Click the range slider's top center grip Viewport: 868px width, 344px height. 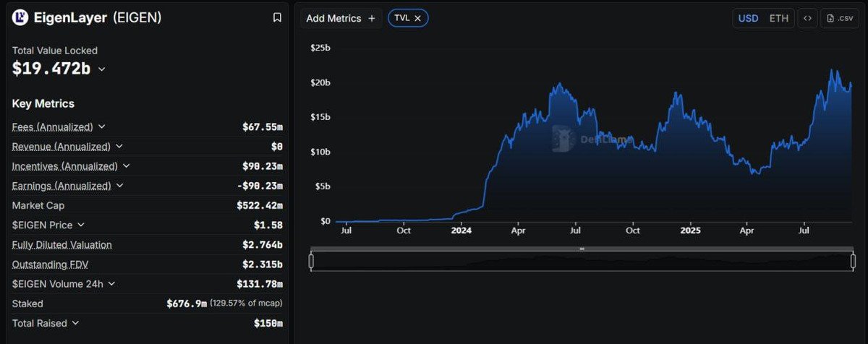(x=582, y=249)
